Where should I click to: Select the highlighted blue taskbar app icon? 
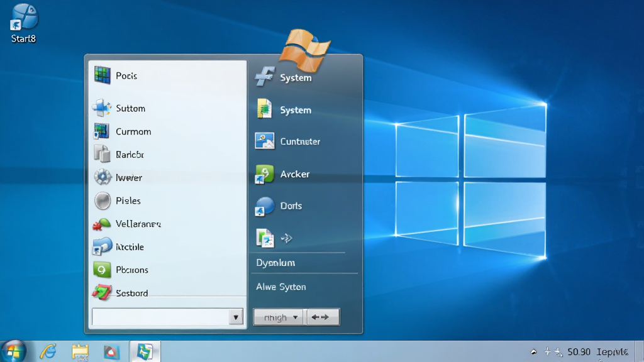[x=145, y=352]
